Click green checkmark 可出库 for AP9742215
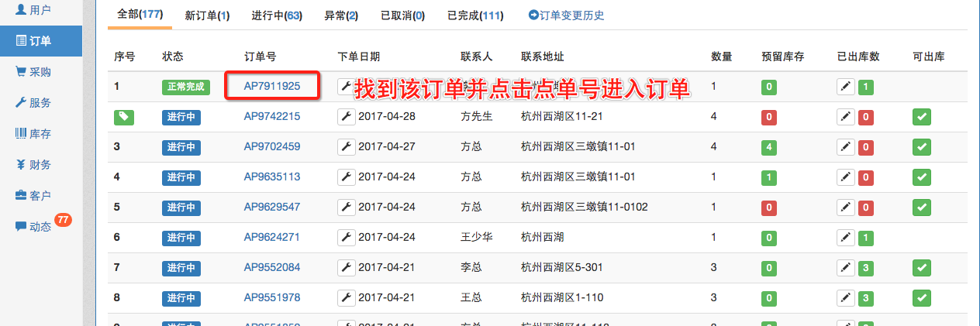 tap(922, 117)
